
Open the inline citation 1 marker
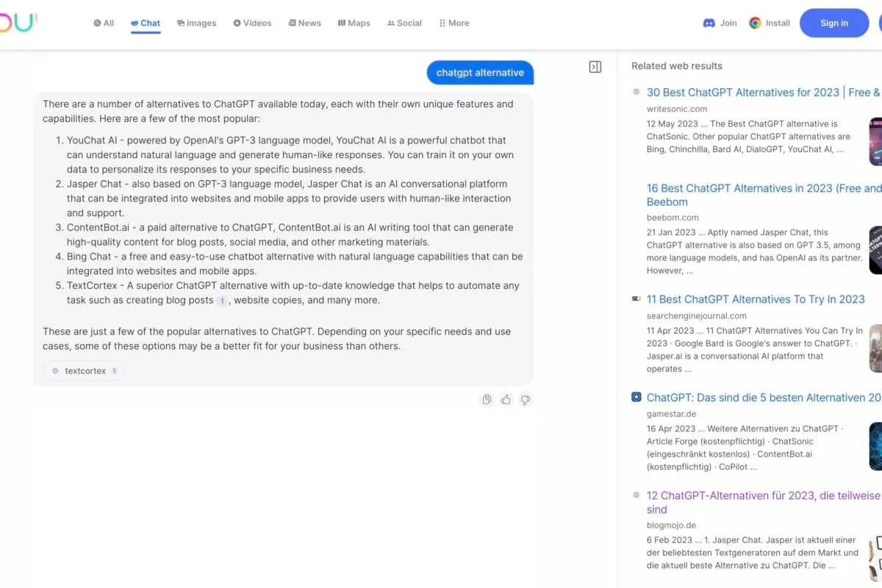(x=222, y=301)
